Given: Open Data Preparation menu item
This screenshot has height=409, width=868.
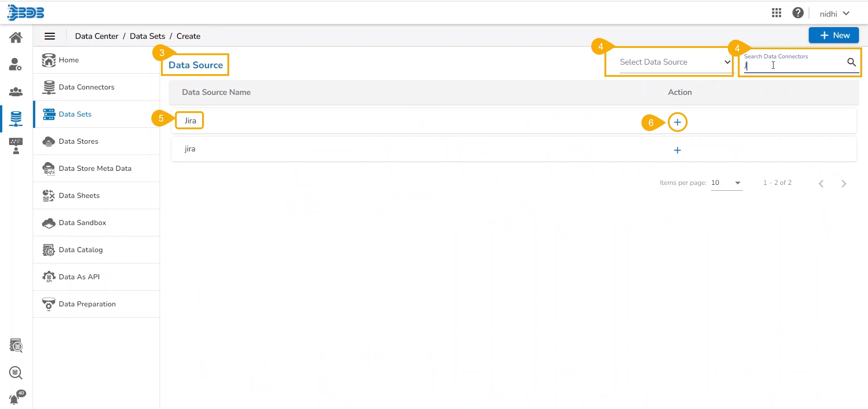Looking at the screenshot, I should point(96,304).
